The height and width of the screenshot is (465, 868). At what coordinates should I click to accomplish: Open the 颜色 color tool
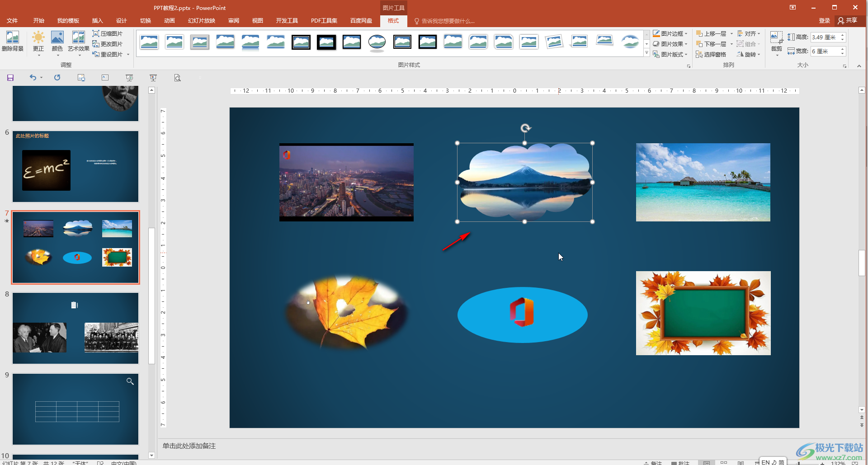coord(57,43)
